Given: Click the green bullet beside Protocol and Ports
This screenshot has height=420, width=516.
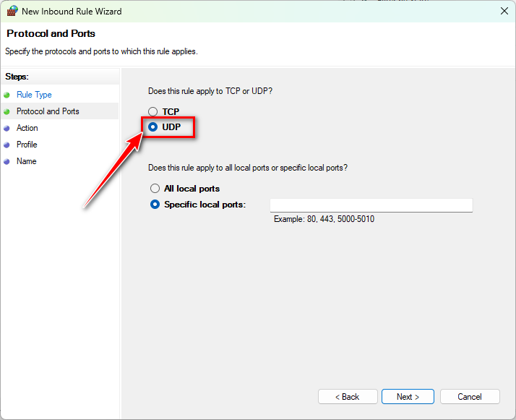Looking at the screenshot, I should point(7,111).
